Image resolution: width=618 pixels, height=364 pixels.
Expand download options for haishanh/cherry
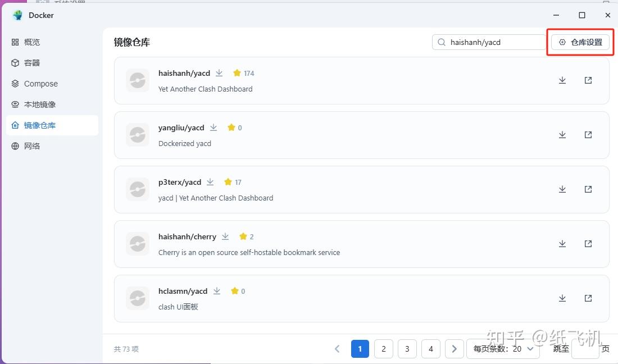(225, 236)
